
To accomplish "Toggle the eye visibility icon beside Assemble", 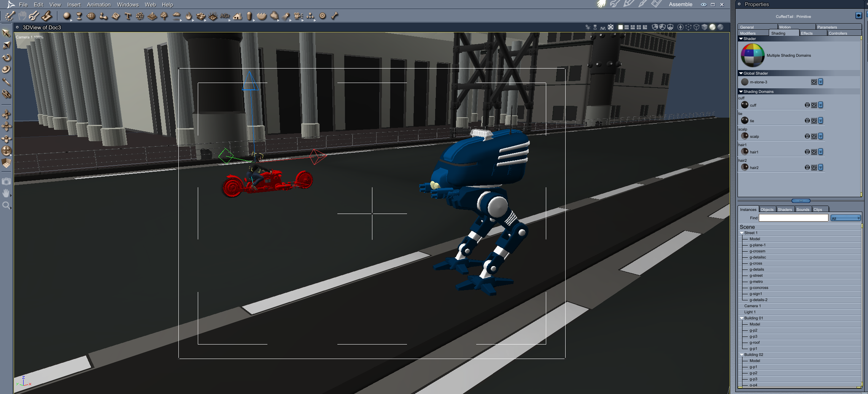I will point(704,5).
